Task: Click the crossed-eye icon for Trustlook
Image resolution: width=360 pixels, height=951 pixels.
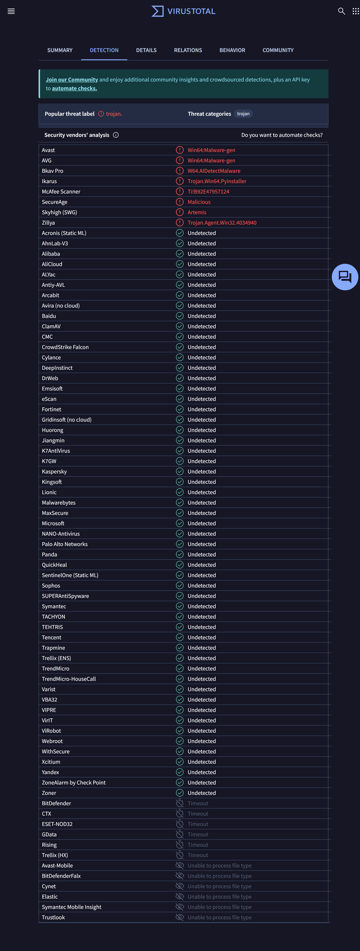Action: [x=179, y=917]
